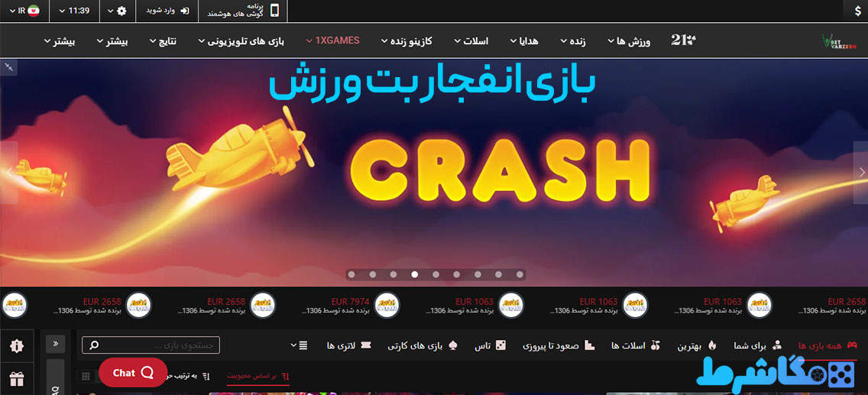Click the search magnifier icon

pos(94,345)
